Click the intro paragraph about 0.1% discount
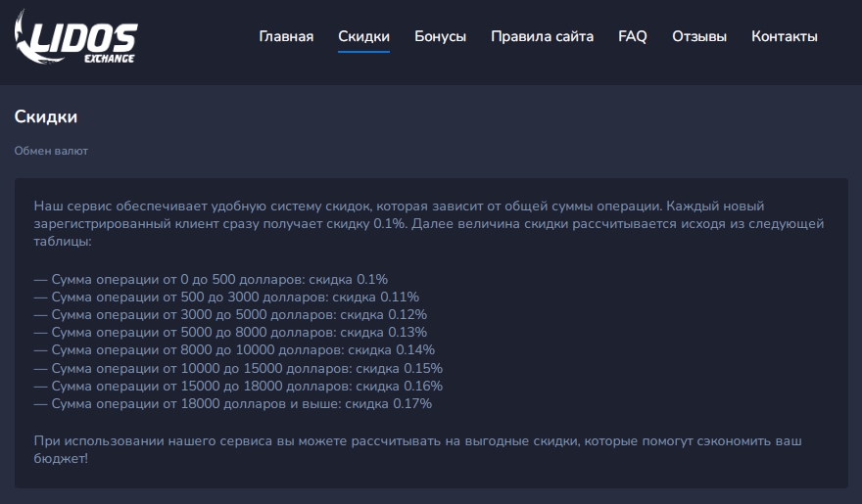Screen dimensions: 862x504 pyautogui.click(x=429, y=223)
